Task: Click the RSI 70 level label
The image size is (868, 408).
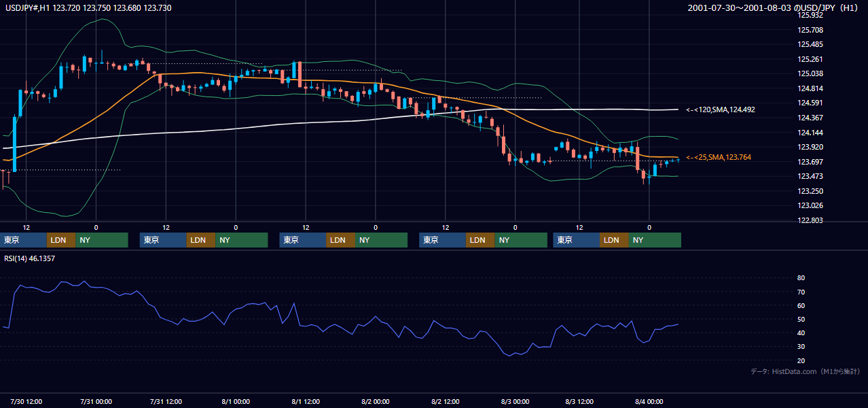Action: pos(801,292)
